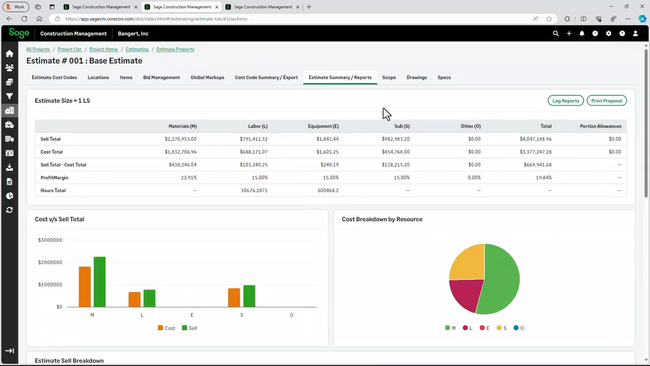This screenshot has height=366, width=650.
Task: Click the plus add icon in header
Action: (x=569, y=34)
